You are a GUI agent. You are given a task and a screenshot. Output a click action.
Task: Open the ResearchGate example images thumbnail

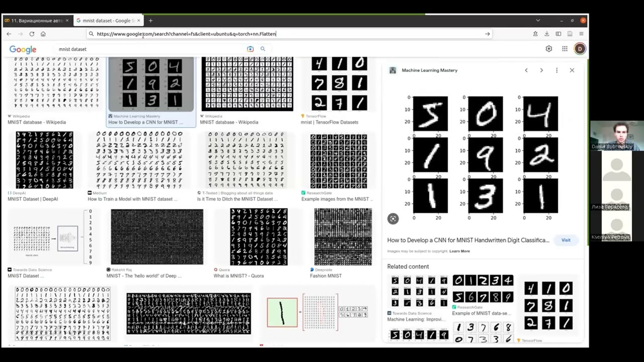(339, 161)
